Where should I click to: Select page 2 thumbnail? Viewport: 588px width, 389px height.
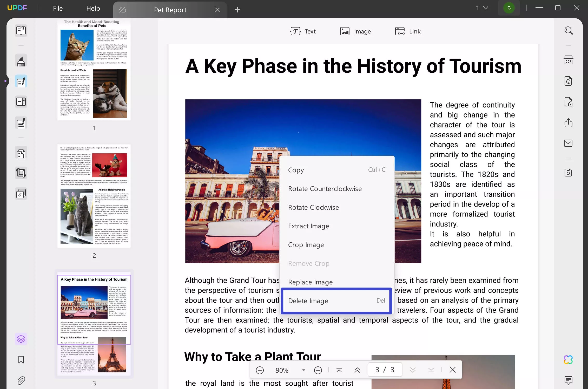[x=94, y=196]
